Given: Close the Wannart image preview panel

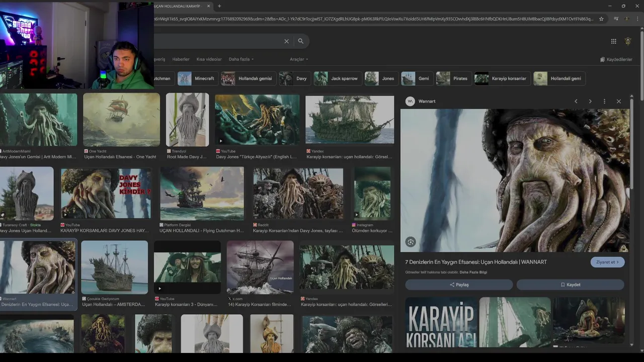Looking at the screenshot, I should click(x=619, y=102).
